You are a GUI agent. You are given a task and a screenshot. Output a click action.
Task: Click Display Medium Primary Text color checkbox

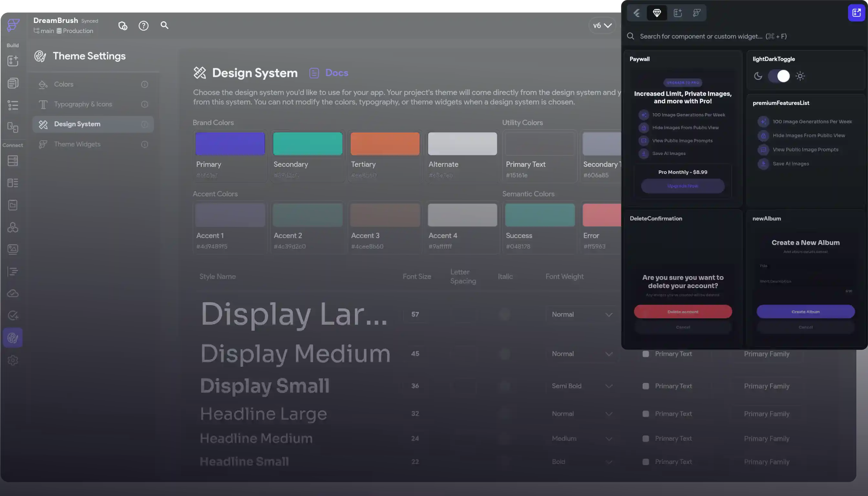(x=645, y=354)
